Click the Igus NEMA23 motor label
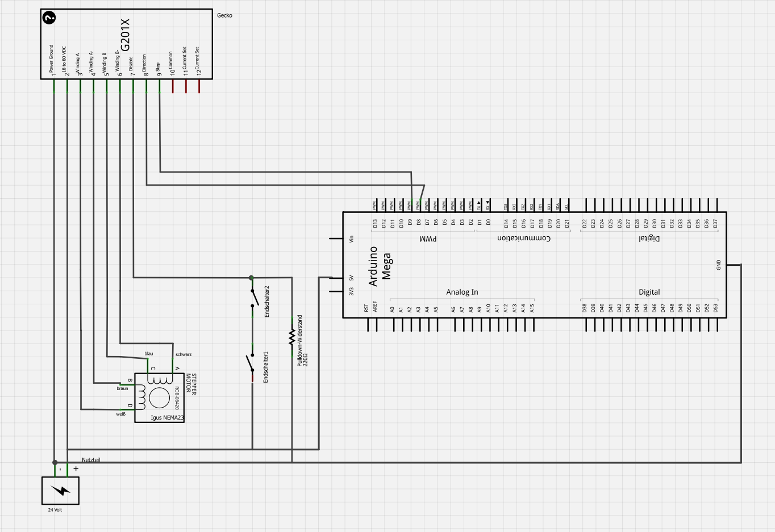This screenshot has width=775, height=532. coord(167,417)
